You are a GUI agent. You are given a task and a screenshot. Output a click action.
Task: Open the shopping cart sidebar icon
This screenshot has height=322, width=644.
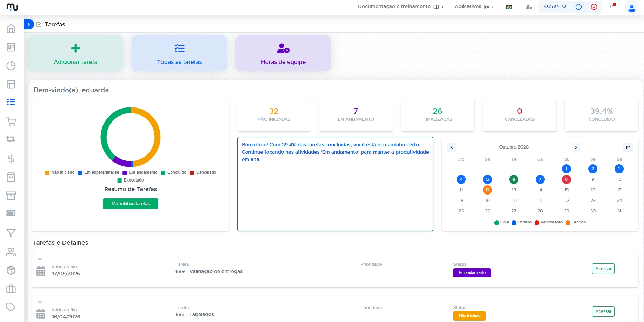coord(11,121)
